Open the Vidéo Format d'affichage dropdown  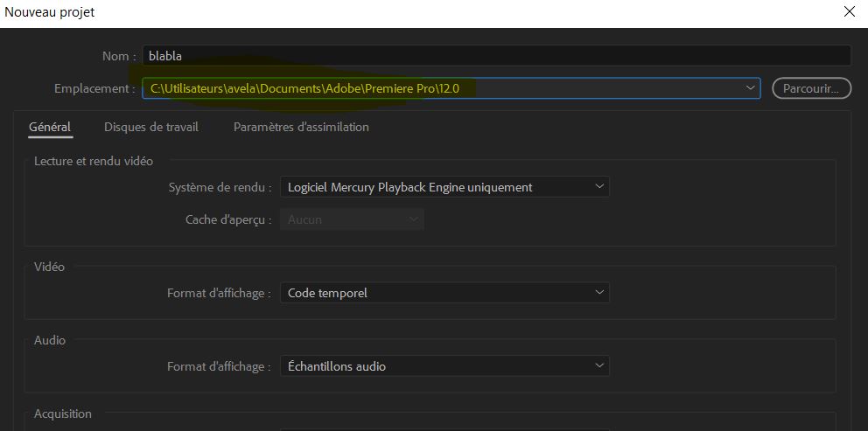point(444,293)
